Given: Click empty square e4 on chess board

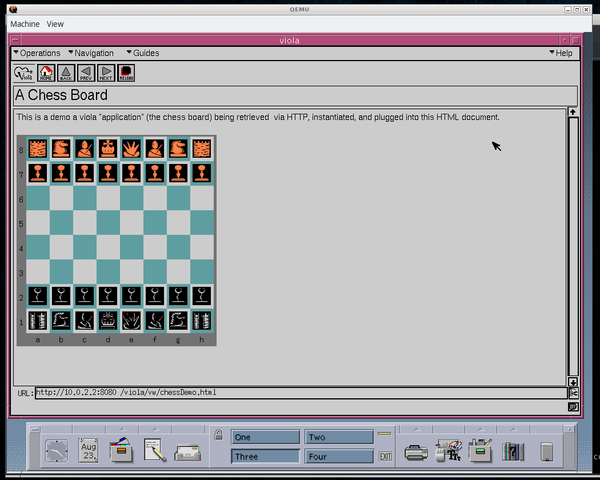Looking at the screenshot, I should [132, 247].
